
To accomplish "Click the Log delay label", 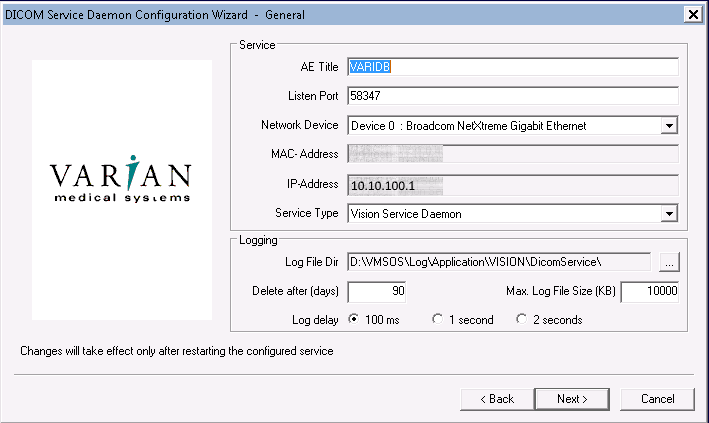I will [x=315, y=320].
